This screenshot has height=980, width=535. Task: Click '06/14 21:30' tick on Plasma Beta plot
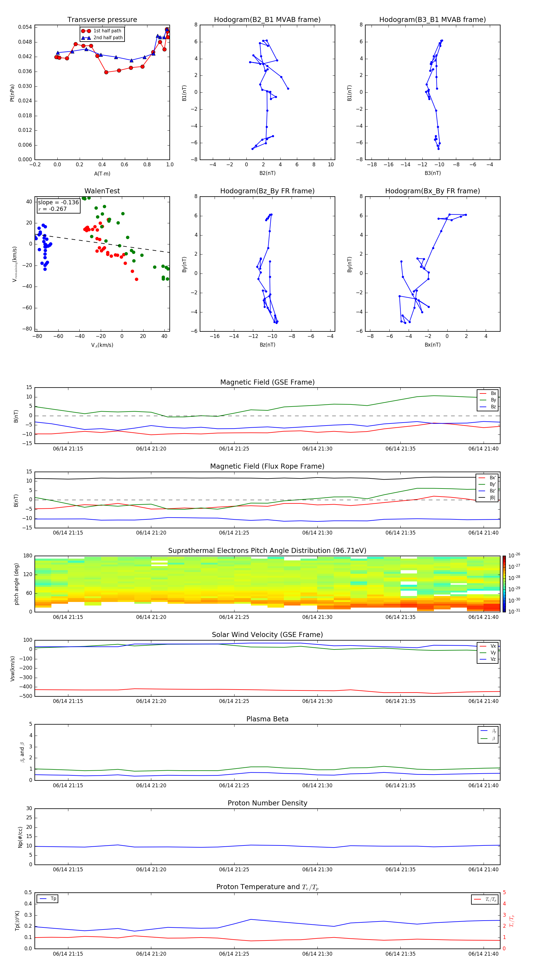[317, 785]
